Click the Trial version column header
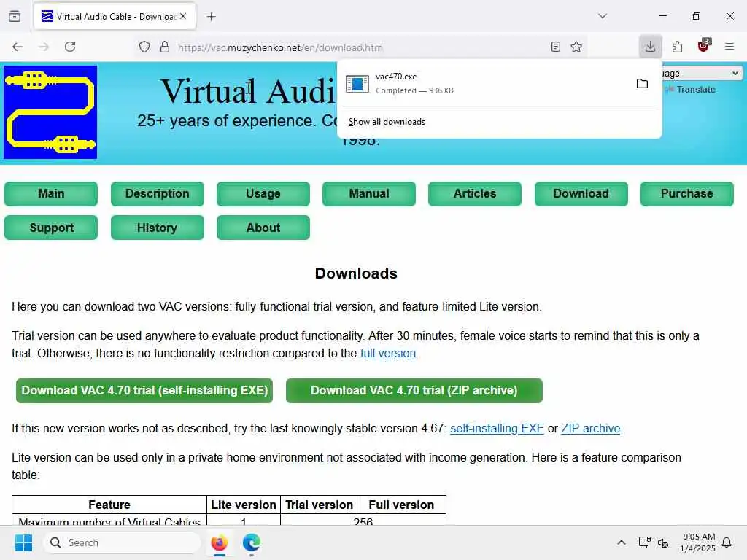Viewport: 747px width, 560px height. 319,505
